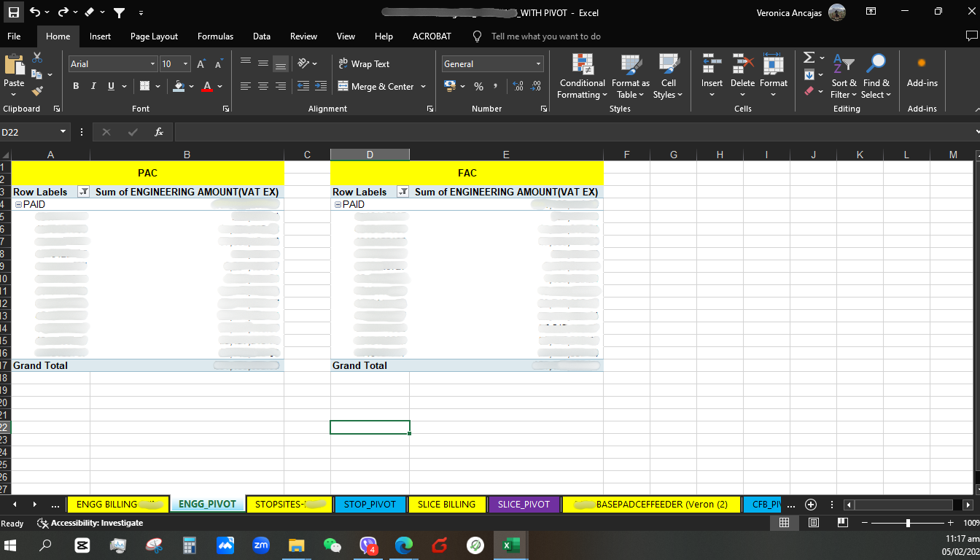Apply Bold formatting
Viewport: 980px width, 560px height.
point(76,86)
